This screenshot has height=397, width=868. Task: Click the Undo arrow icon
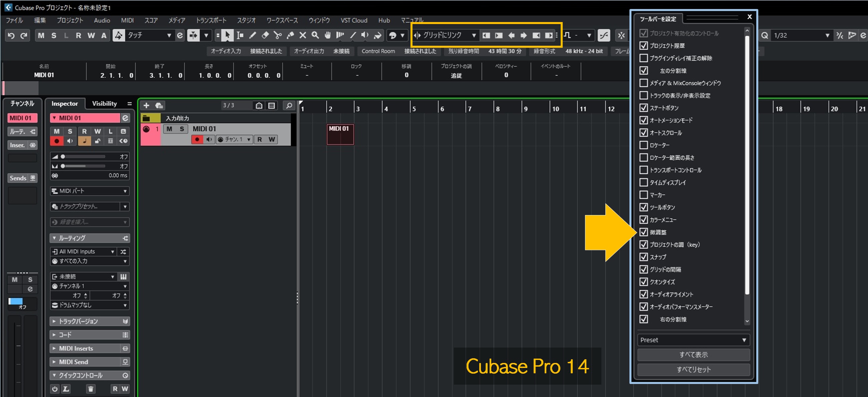(11, 35)
